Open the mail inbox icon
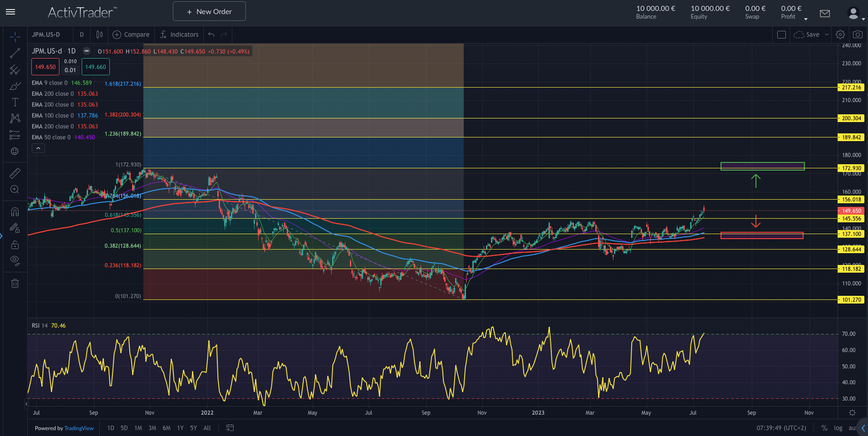 click(x=824, y=14)
